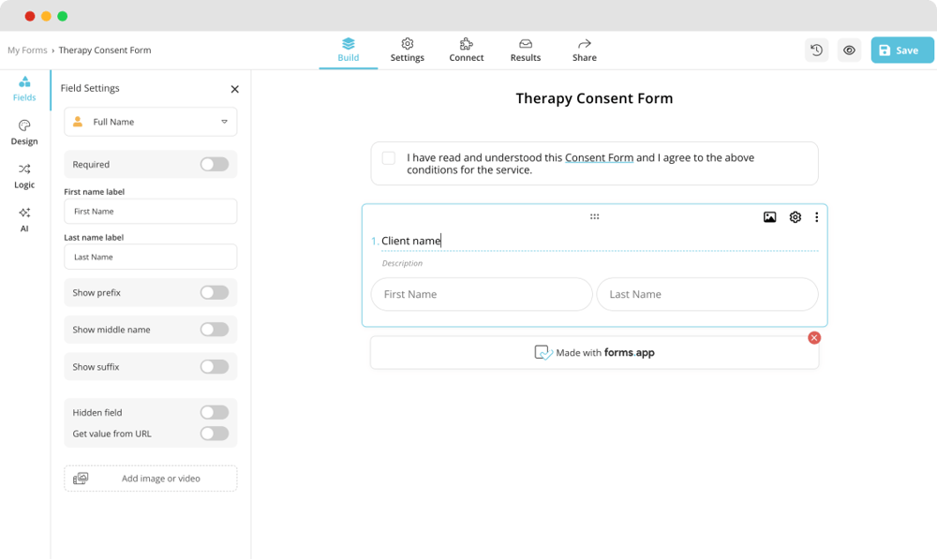Open the three-dot more options menu

(816, 217)
